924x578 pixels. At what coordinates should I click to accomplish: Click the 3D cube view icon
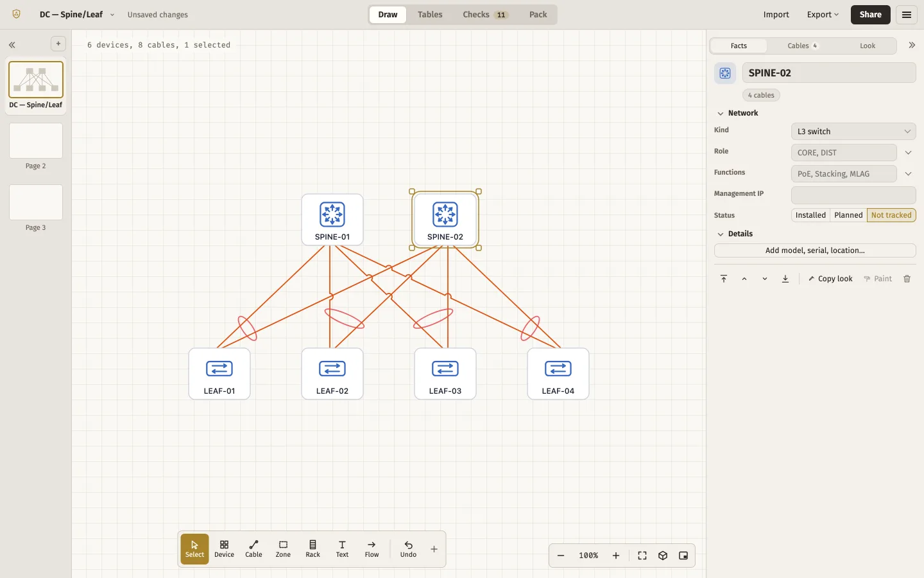[663, 556]
